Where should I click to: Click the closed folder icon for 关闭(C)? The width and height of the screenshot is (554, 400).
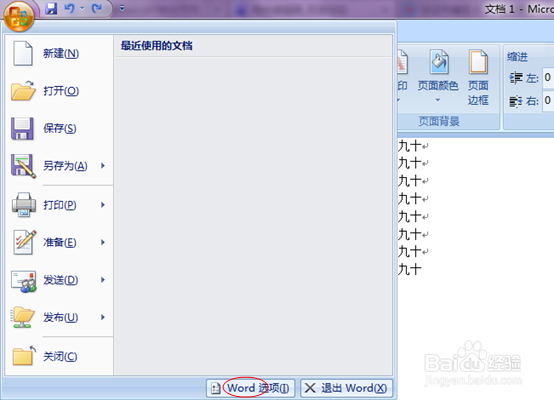tap(24, 355)
